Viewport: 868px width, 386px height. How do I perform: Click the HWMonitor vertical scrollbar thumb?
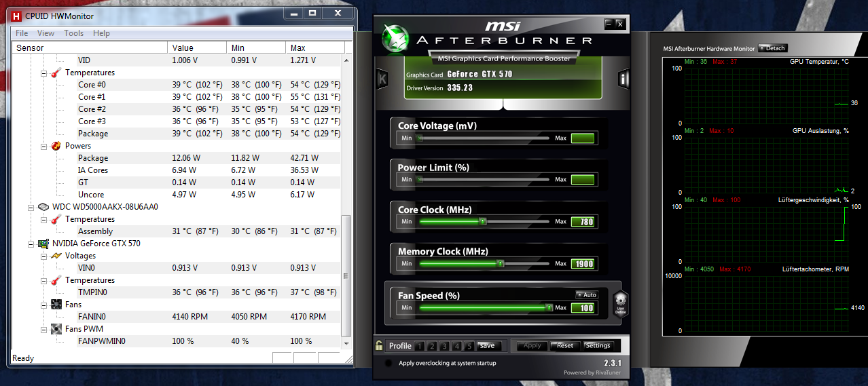pos(346,275)
